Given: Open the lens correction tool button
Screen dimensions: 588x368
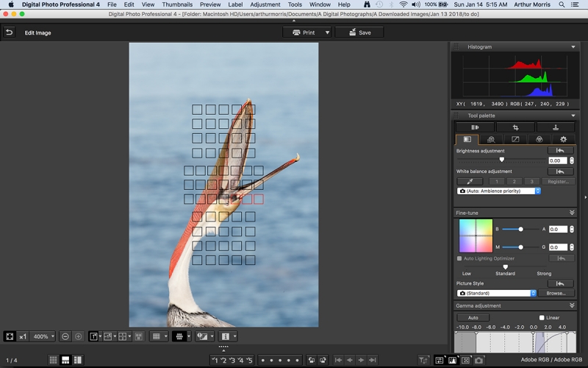Looking at the screenshot, I should [x=475, y=127].
